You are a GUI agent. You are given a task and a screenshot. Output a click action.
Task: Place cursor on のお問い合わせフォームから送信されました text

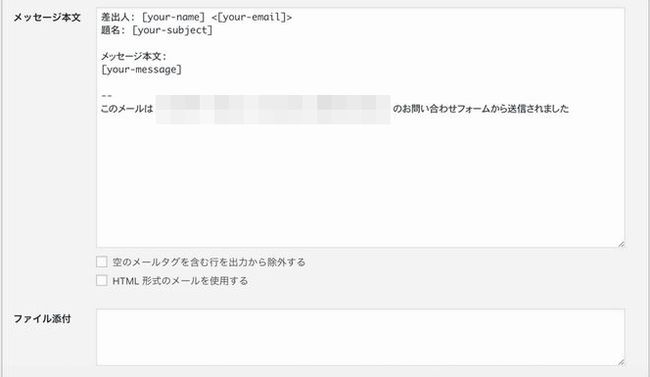coord(481,109)
